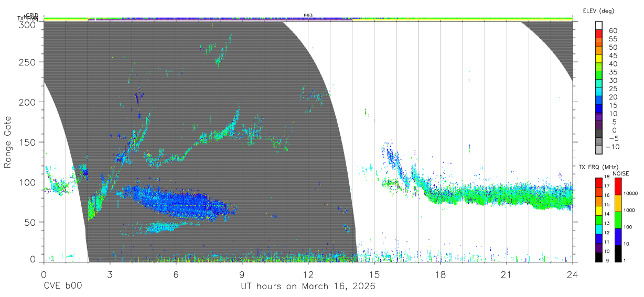Click the x-axis tick label 3

click(110, 274)
